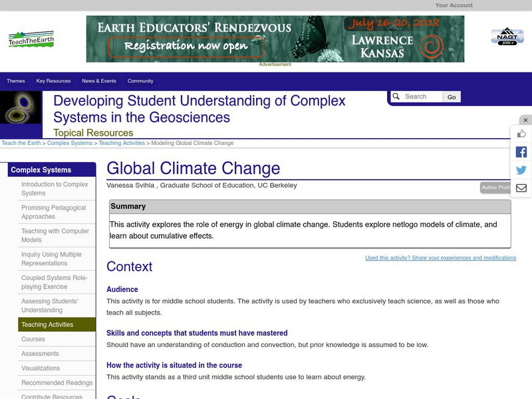
Task: Open the Your Account link
Action: coord(454,5)
